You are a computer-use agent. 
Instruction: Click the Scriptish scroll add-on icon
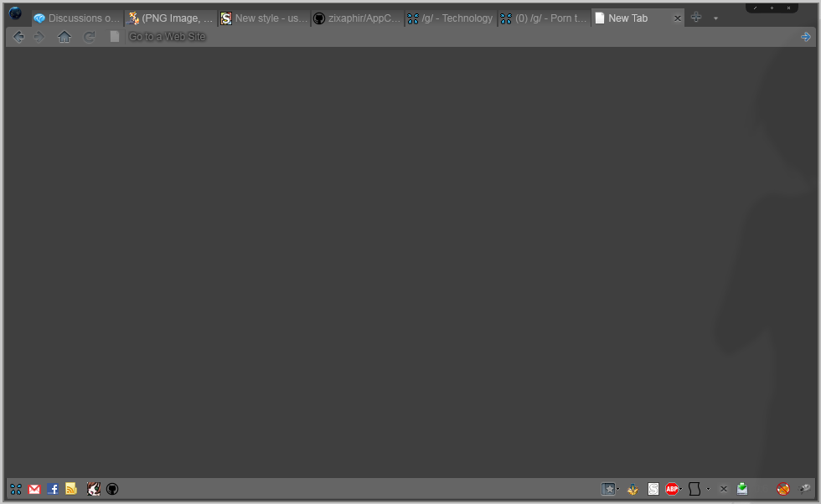click(x=694, y=489)
